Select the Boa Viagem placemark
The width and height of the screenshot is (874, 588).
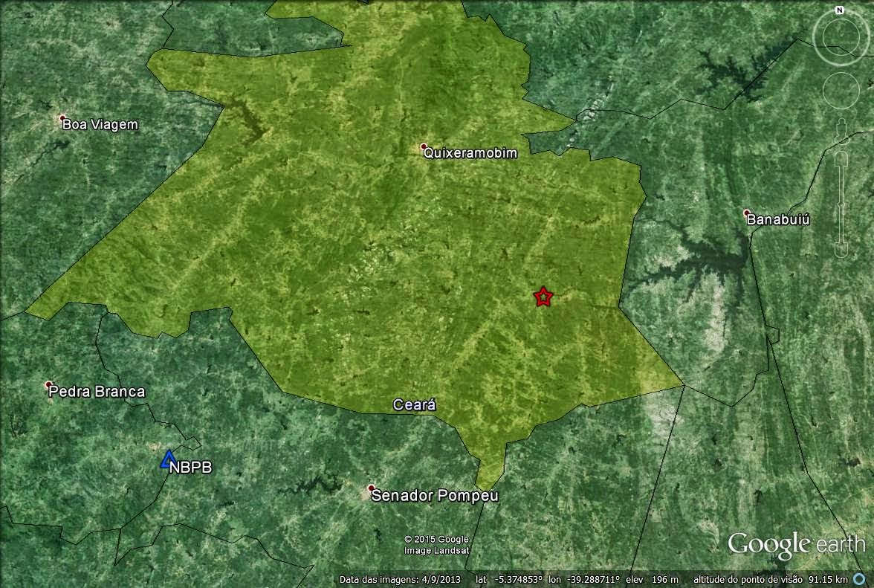tap(63, 118)
